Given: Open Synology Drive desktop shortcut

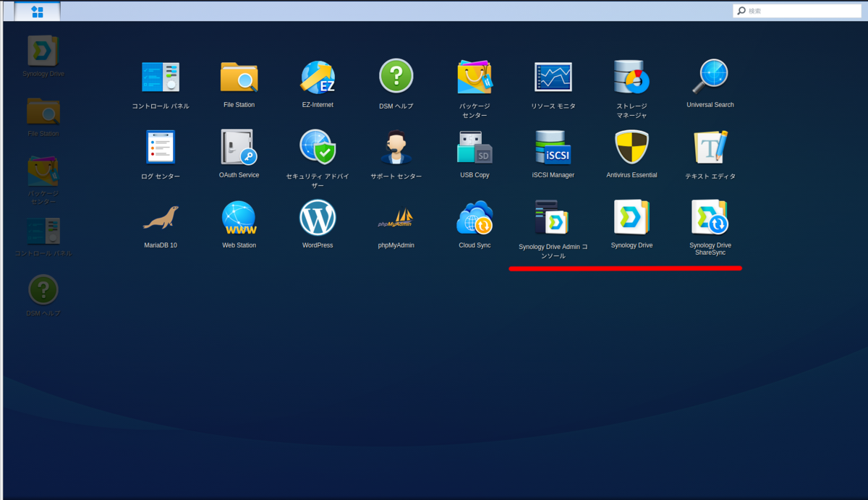Looking at the screenshot, I should pyautogui.click(x=43, y=51).
